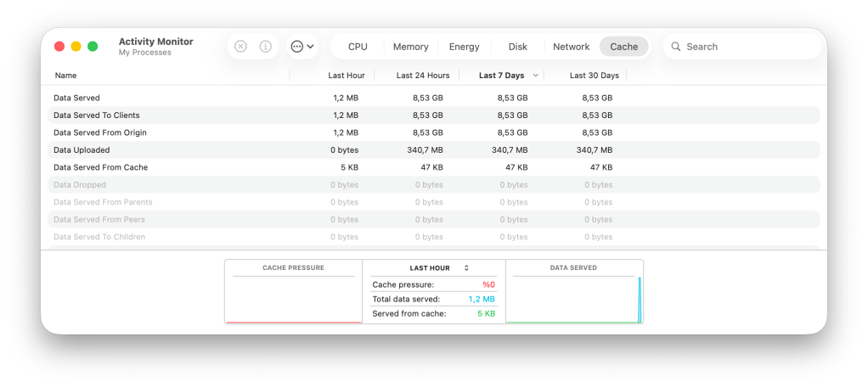Image resolution: width=868 pixels, height=388 pixels.
Task: Switch to the Memory tab
Action: pos(410,47)
